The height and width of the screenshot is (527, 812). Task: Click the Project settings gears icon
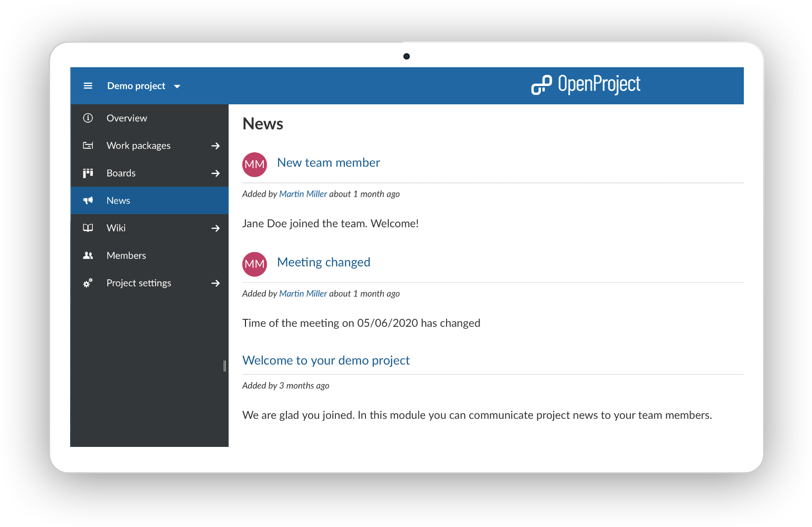(88, 283)
